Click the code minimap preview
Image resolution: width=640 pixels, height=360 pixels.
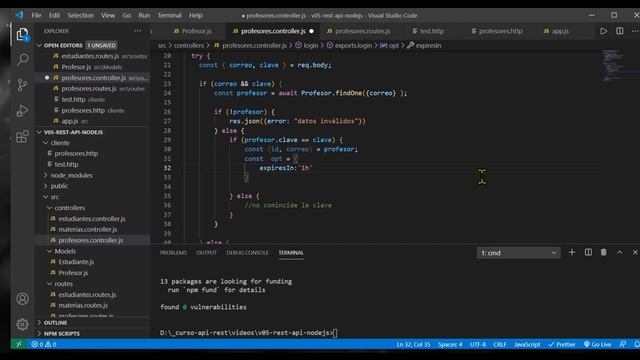click(613, 65)
